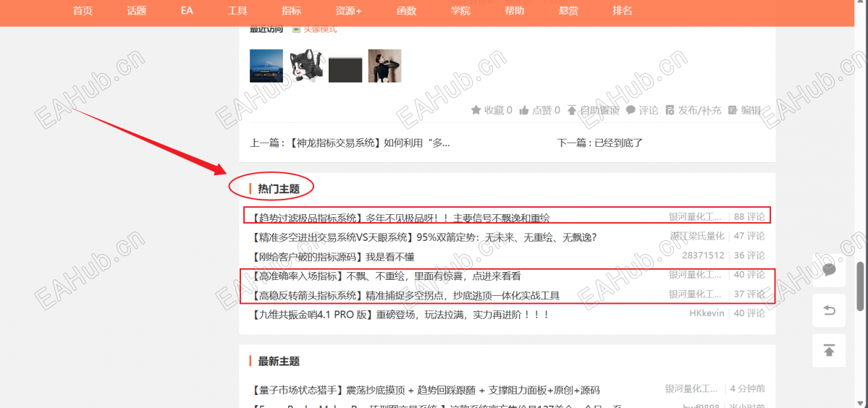Open the 排名 navigation item
This screenshot has height=408, width=868.
[x=622, y=11]
